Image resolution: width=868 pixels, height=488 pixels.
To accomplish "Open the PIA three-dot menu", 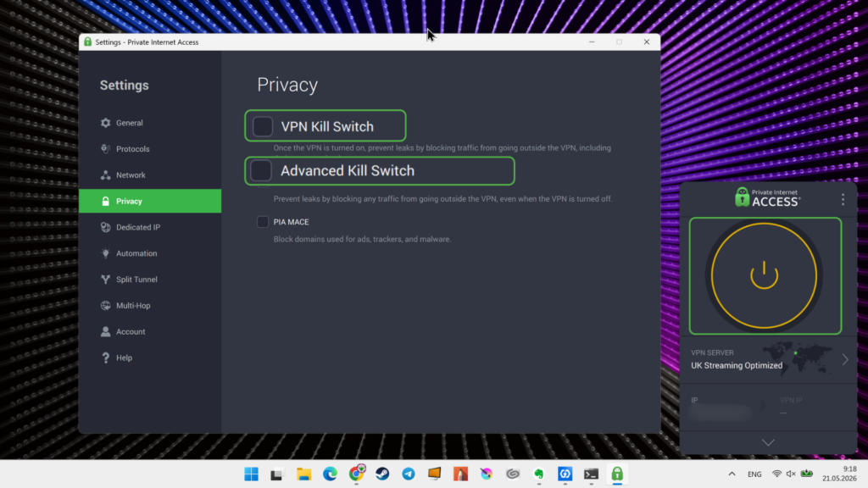I will click(843, 199).
